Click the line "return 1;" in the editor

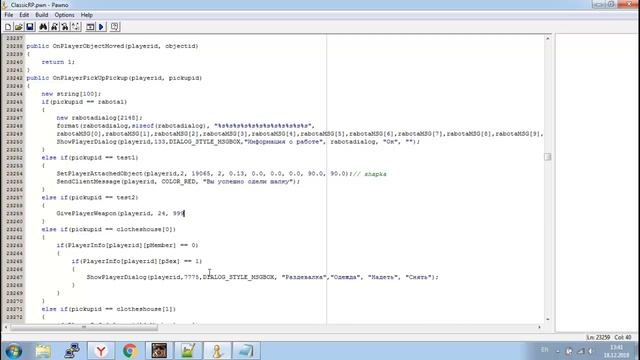(x=58, y=62)
